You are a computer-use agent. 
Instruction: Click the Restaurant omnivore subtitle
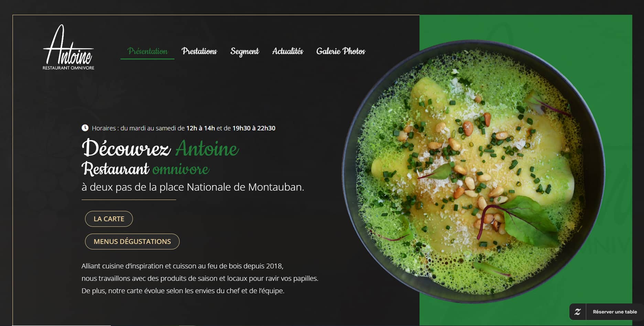click(x=145, y=169)
